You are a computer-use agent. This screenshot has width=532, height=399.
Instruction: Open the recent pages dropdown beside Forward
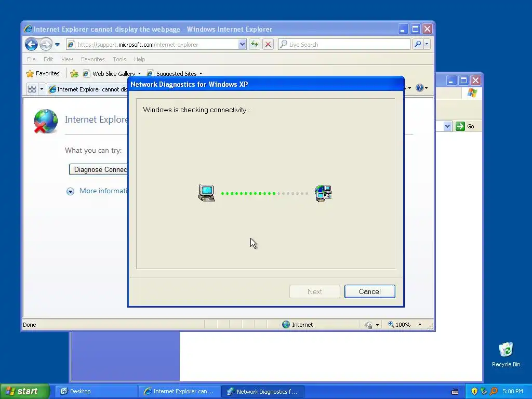(x=57, y=45)
